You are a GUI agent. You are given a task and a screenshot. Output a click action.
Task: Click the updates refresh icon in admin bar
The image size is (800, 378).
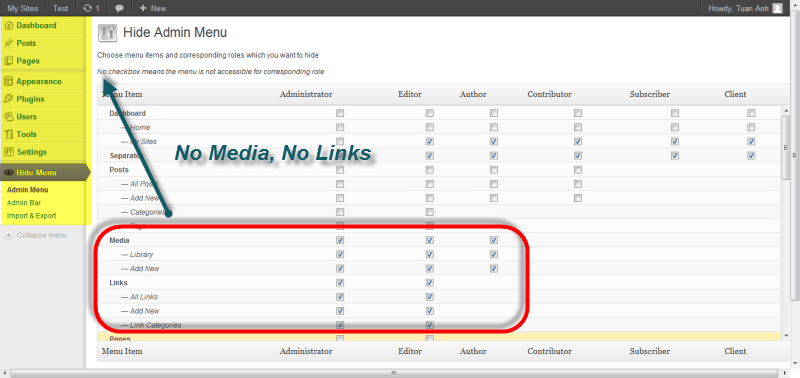[88, 8]
